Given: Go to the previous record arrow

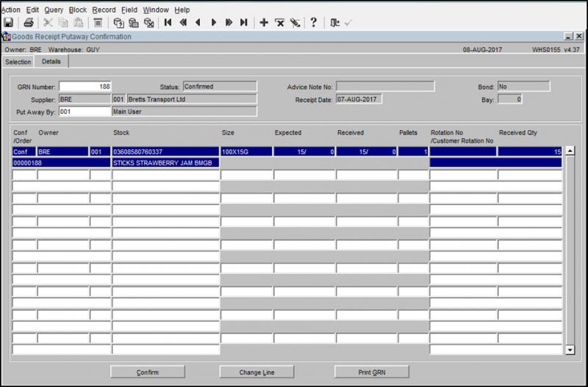Looking at the screenshot, I should coord(198,23).
